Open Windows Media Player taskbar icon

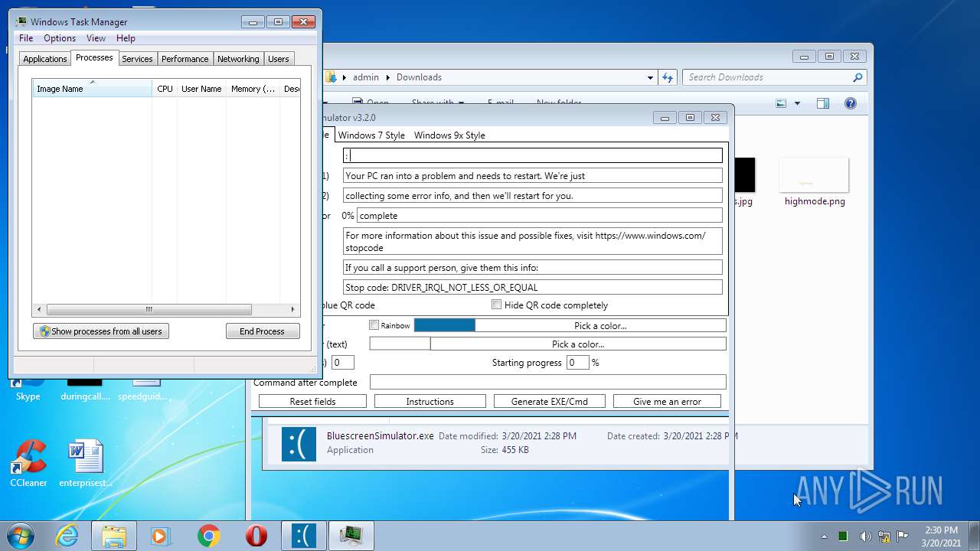[161, 536]
